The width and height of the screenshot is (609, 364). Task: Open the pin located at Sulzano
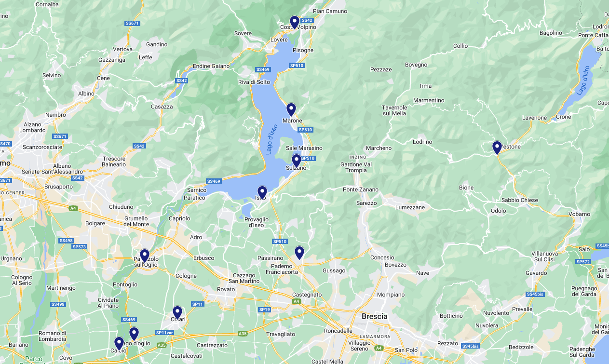tap(297, 161)
